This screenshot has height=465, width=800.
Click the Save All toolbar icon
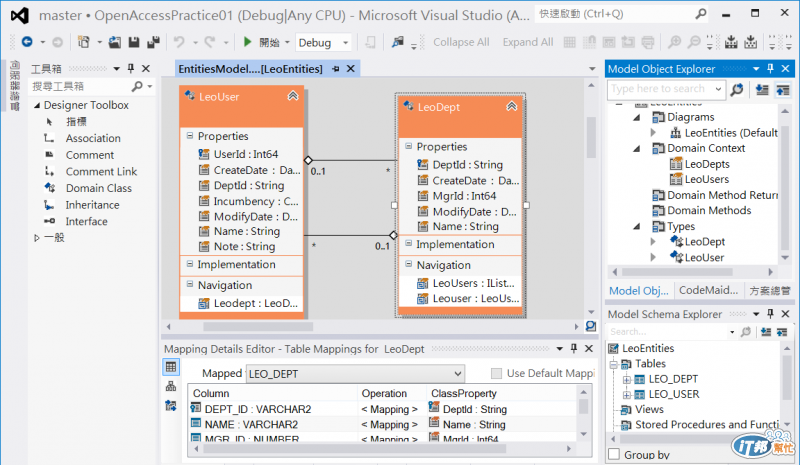point(153,42)
